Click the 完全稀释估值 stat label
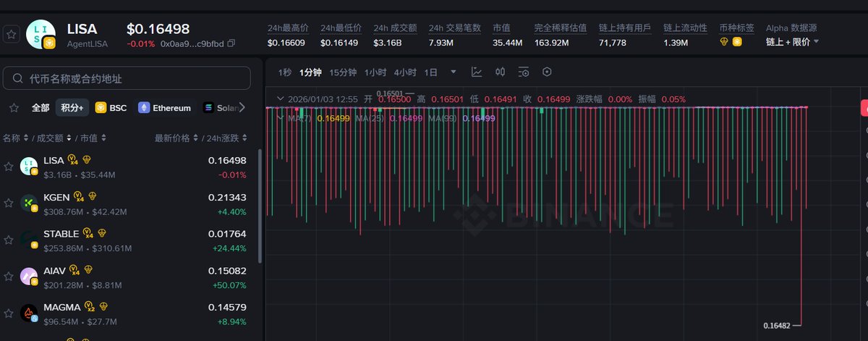868x341 pixels. [560, 28]
